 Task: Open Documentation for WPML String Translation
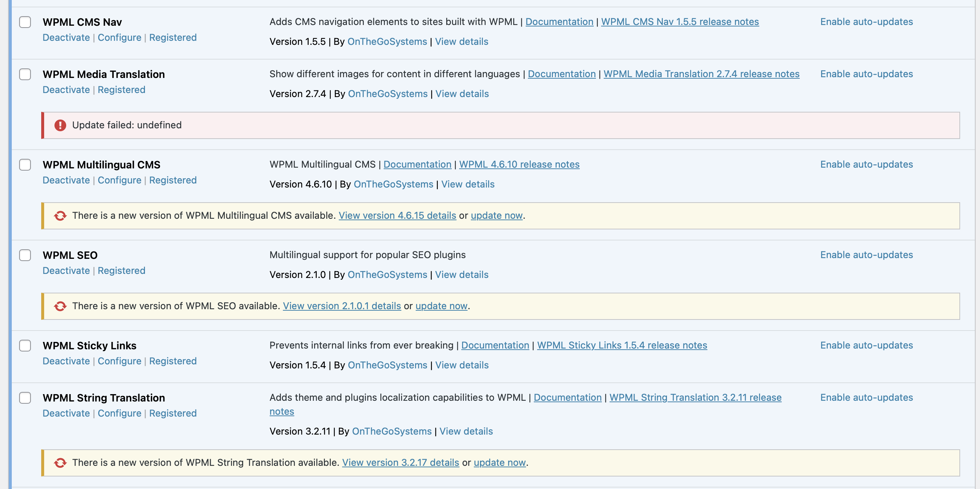tap(568, 397)
